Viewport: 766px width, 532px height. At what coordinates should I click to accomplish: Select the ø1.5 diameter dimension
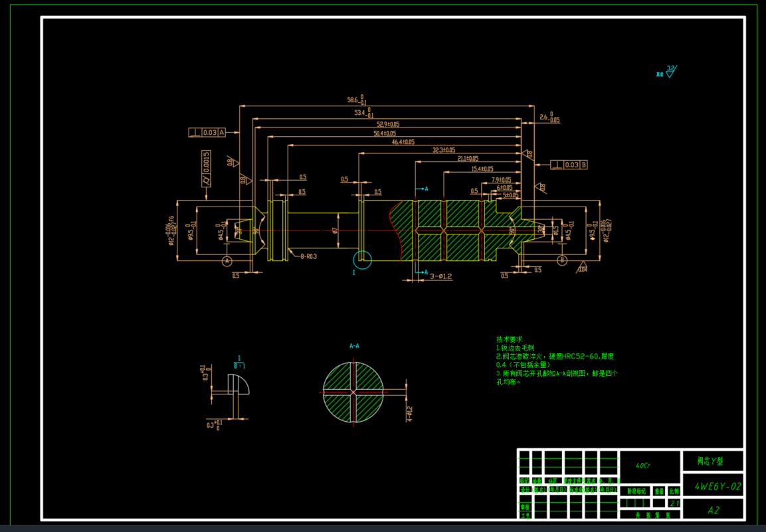[555, 230]
